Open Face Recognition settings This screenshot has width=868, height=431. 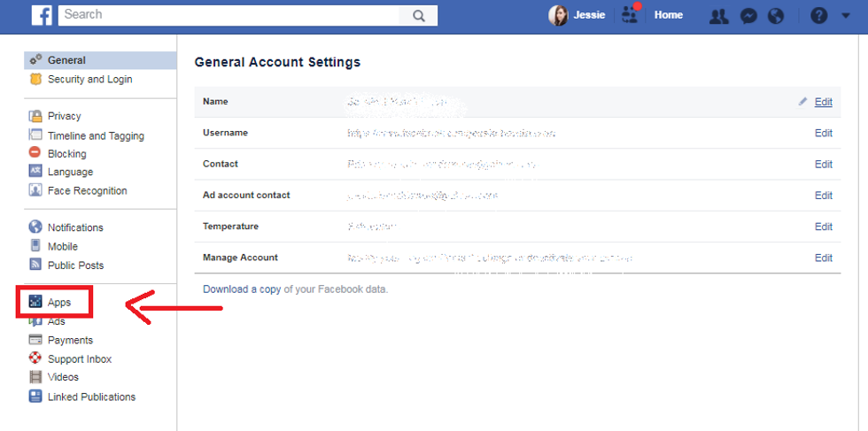87,191
